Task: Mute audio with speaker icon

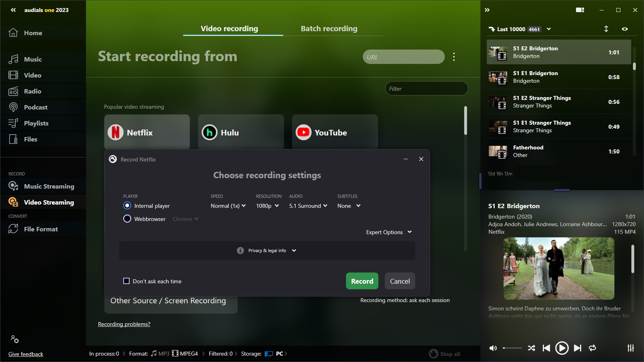Action: tap(493, 348)
